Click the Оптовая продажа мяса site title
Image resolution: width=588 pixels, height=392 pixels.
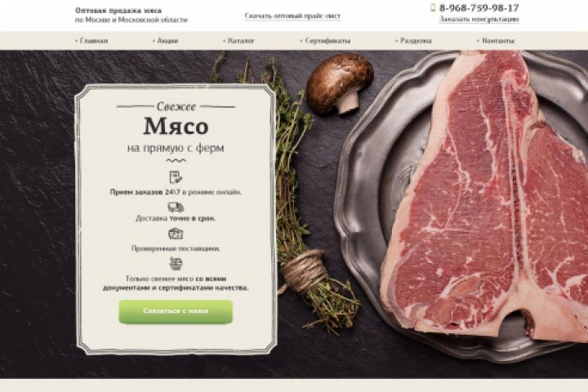pos(118,11)
